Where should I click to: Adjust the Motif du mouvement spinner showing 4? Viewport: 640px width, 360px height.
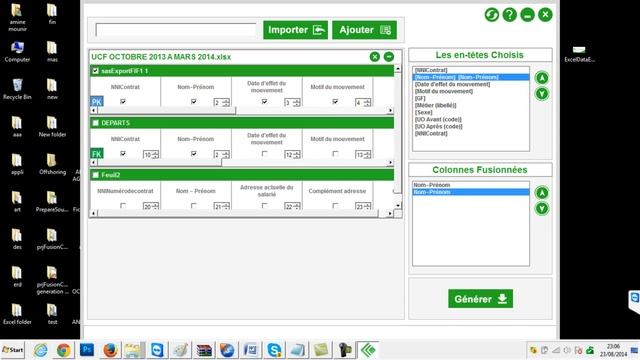coord(363,102)
